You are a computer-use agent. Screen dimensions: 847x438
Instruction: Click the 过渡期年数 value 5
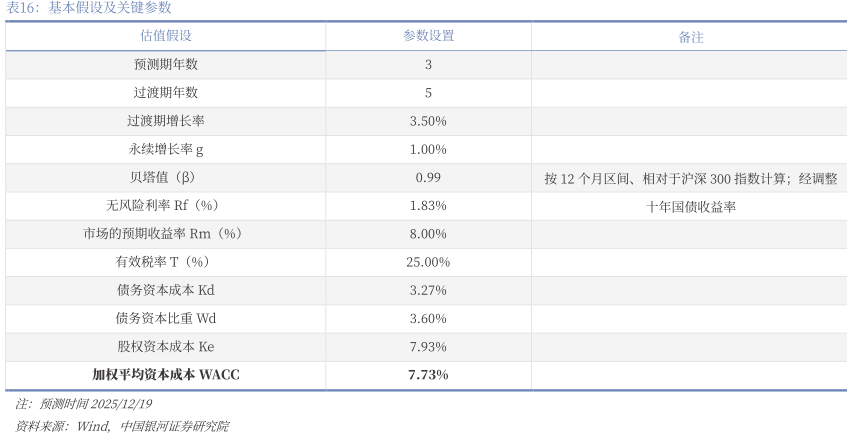(428, 93)
